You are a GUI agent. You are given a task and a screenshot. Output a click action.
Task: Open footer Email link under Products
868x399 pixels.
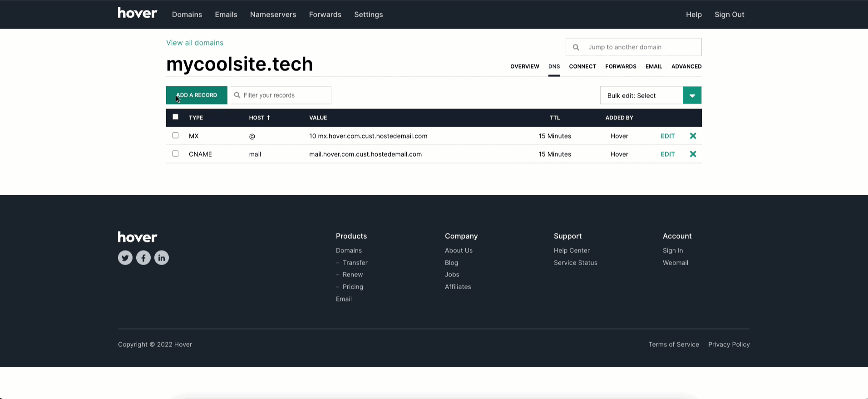click(x=344, y=299)
